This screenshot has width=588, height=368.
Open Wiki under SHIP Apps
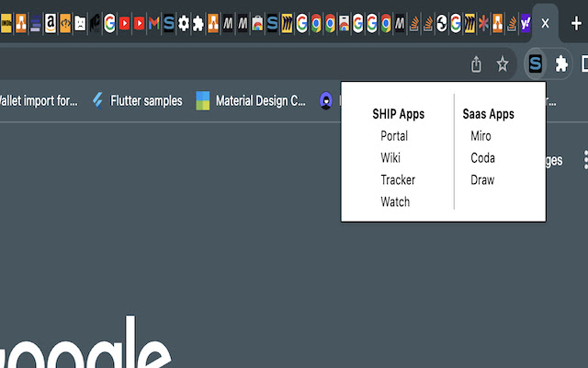coord(390,157)
